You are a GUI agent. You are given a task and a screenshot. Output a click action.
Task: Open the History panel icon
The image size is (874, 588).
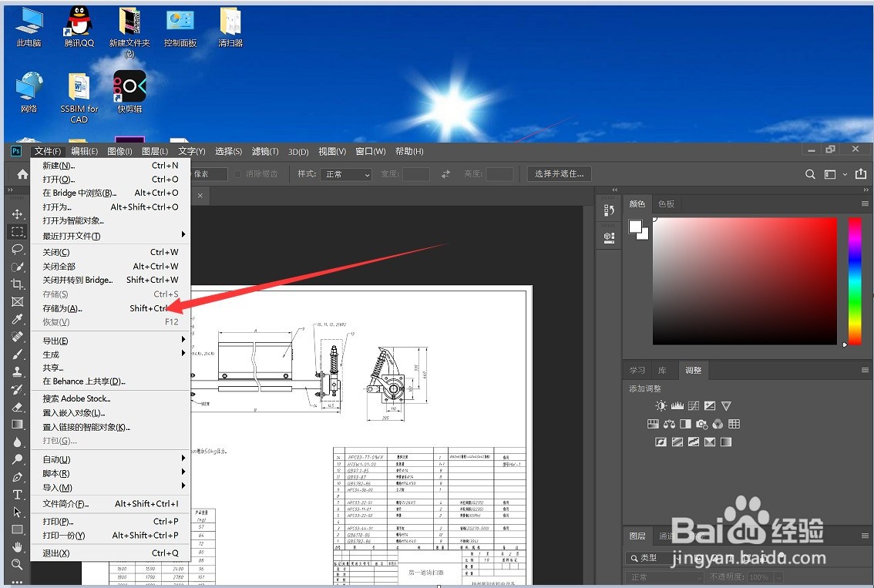tap(609, 210)
